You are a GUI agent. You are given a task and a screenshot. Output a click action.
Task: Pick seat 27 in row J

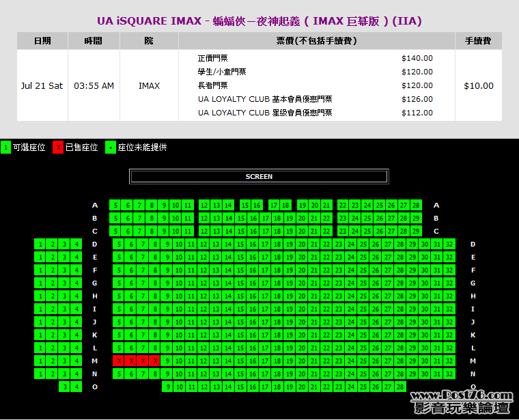pyautogui.click(x=388, y=322)
